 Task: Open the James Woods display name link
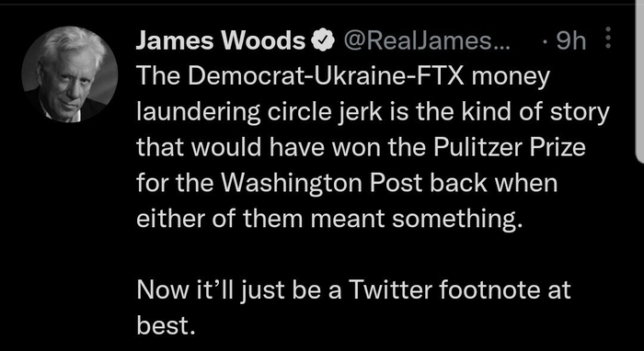[220, 41]
